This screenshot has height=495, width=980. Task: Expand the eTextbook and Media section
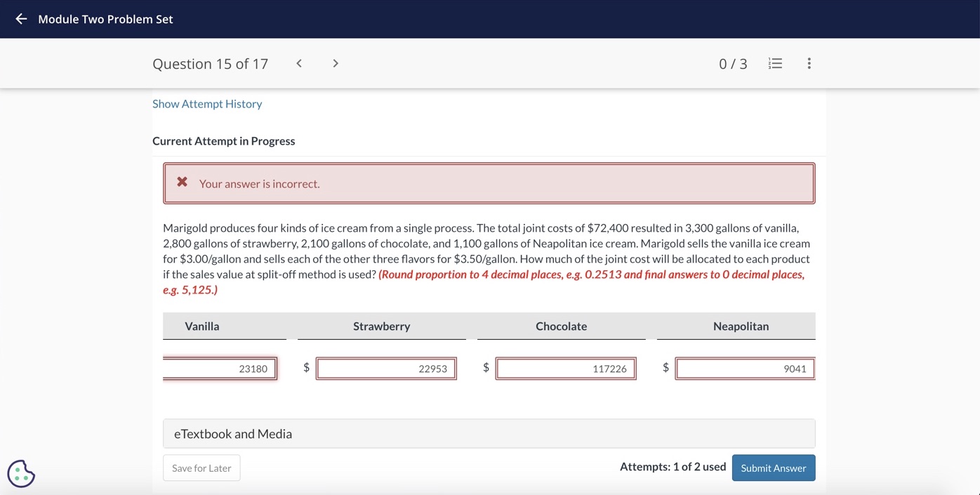tap(489, 434)
